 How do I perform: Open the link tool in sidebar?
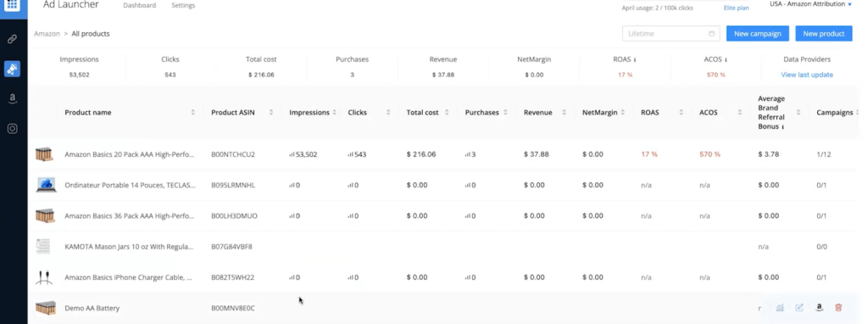pos(12,39)
